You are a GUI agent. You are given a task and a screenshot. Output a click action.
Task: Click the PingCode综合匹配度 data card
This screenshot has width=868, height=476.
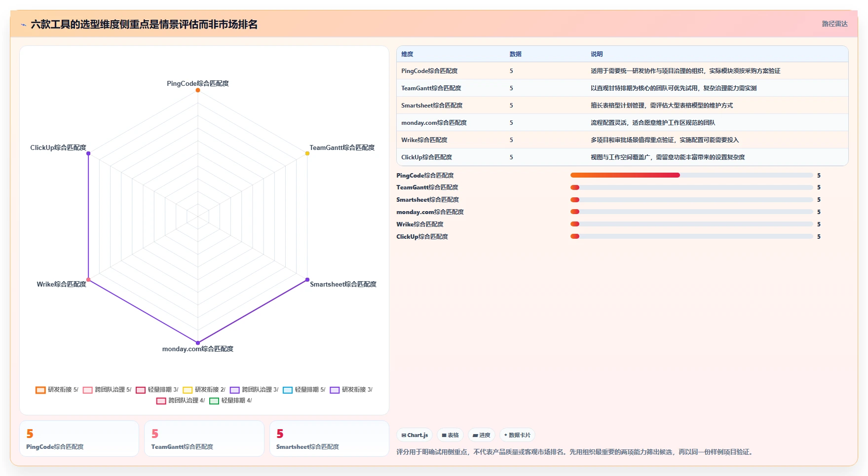[x=79, y=439]
